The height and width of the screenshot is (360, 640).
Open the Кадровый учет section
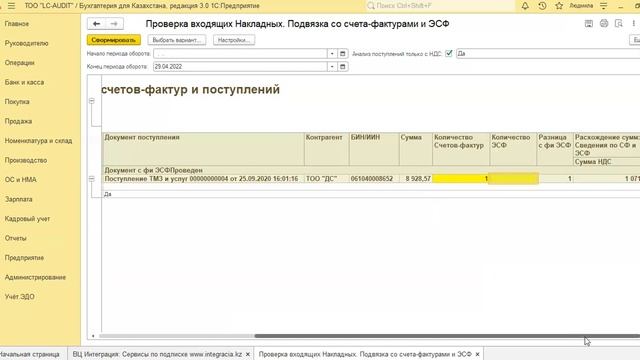(x=27, y=219)
